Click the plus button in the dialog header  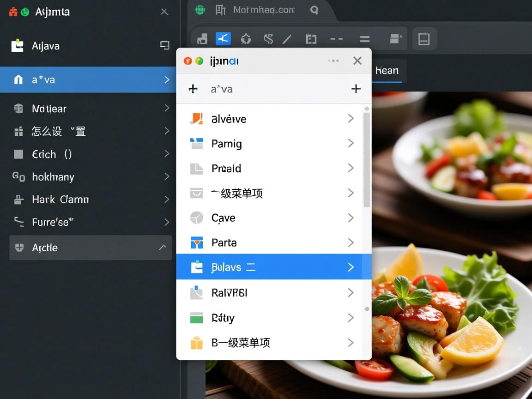point(356,89)
